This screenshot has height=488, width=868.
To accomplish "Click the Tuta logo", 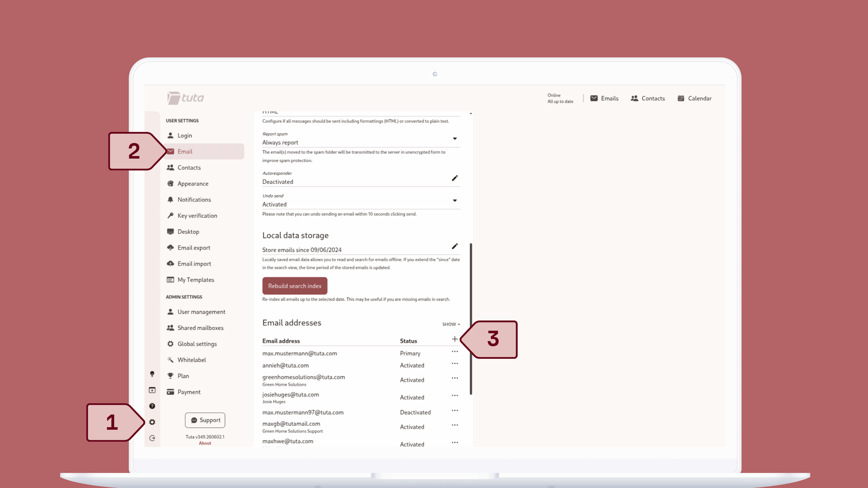I will click(186, 98).
